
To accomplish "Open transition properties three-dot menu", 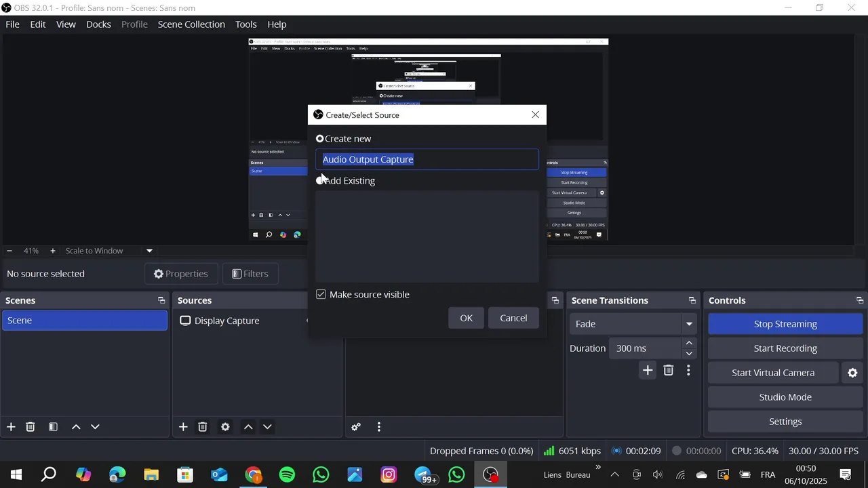I will [688, 370].
